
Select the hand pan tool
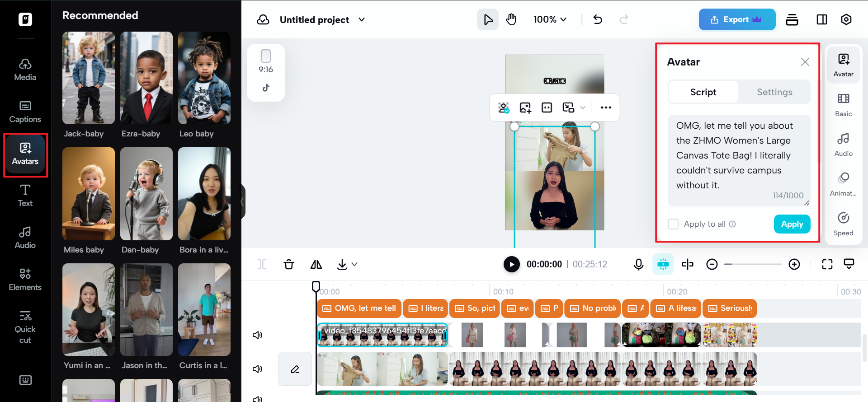(511, 19)
